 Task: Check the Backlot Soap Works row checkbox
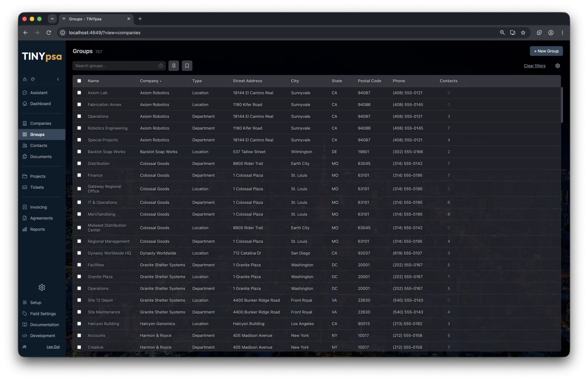coord(79,152)
